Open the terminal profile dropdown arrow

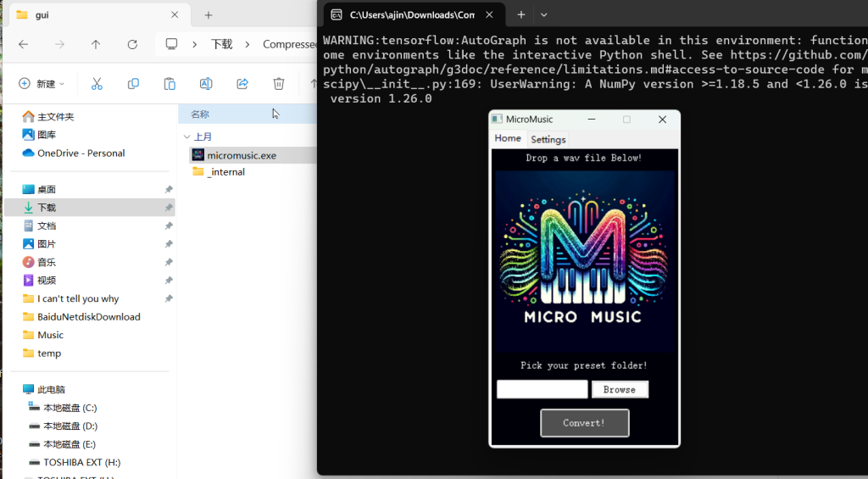point(543,15)
